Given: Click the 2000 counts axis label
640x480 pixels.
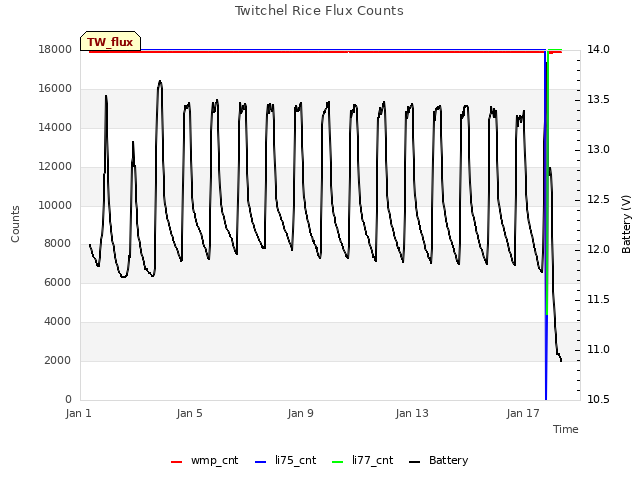Looking at the screenshot, I should coord(58,360).
